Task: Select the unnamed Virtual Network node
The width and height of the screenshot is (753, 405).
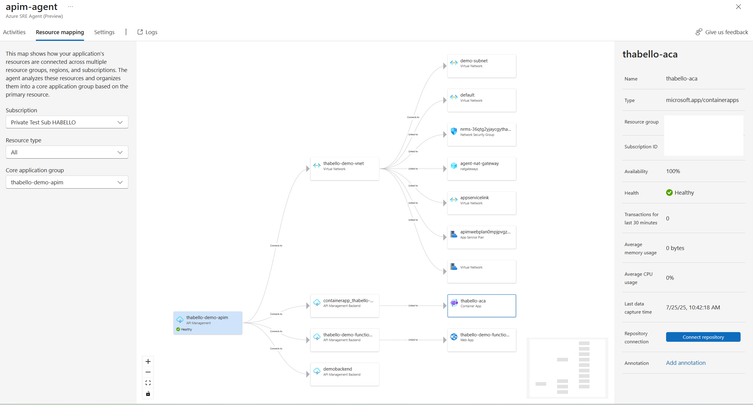Action: tap(482, 271)
